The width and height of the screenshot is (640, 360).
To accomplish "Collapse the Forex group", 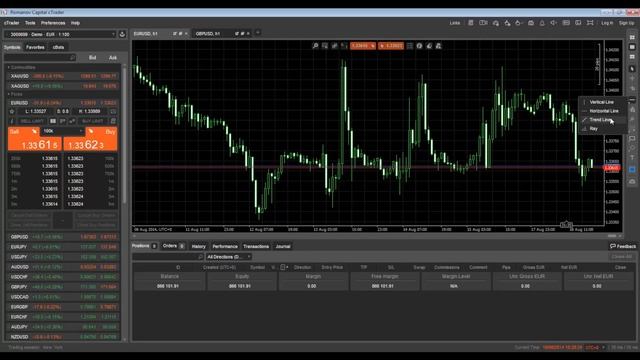I will 9,94.
